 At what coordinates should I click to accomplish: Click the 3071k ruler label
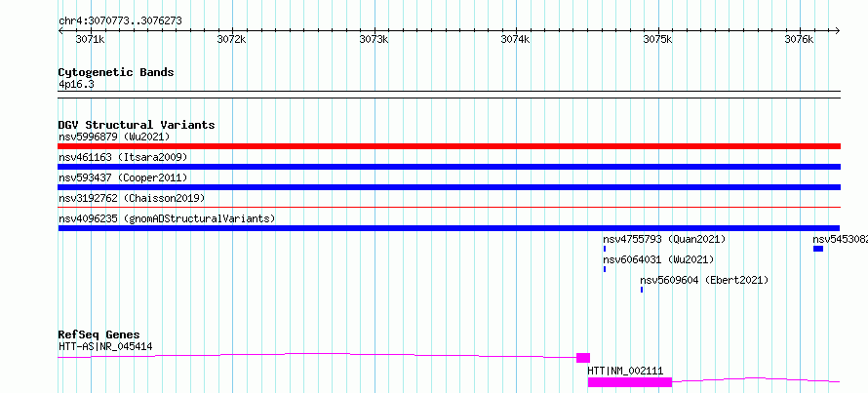pyautogui.click(x=91, y=40)
